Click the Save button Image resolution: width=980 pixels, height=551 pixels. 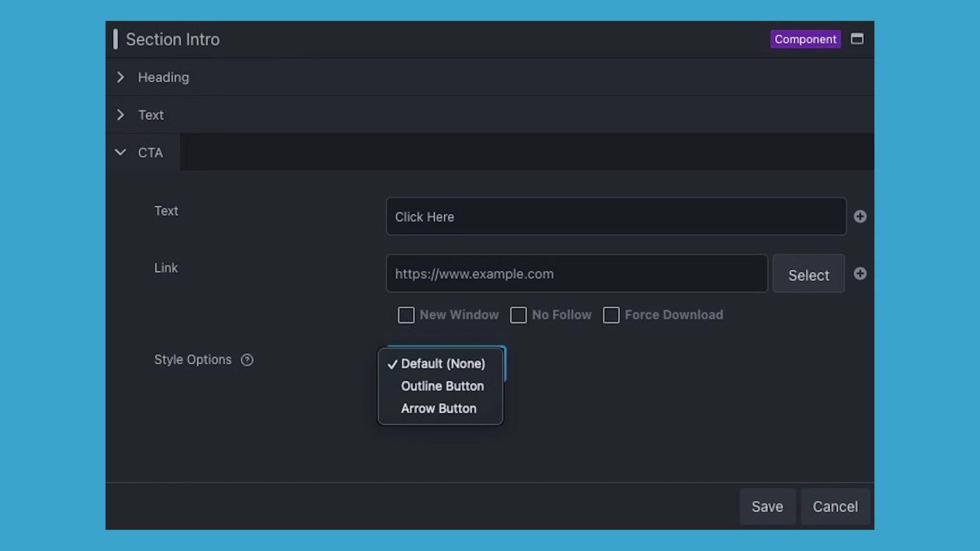point(767,506)
